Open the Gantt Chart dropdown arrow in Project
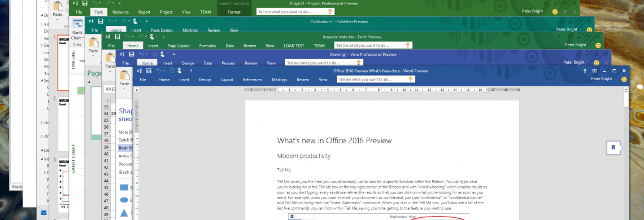 click(x=82, y=38)
